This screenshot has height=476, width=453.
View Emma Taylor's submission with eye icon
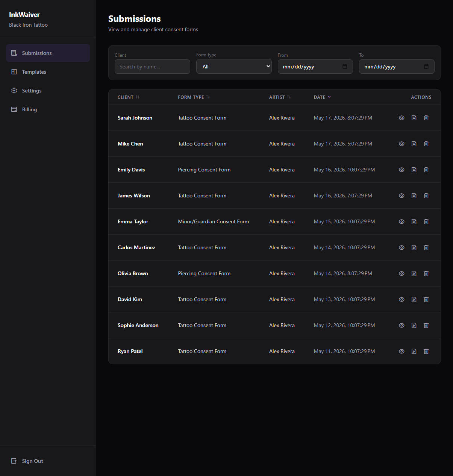coord(401,221)
